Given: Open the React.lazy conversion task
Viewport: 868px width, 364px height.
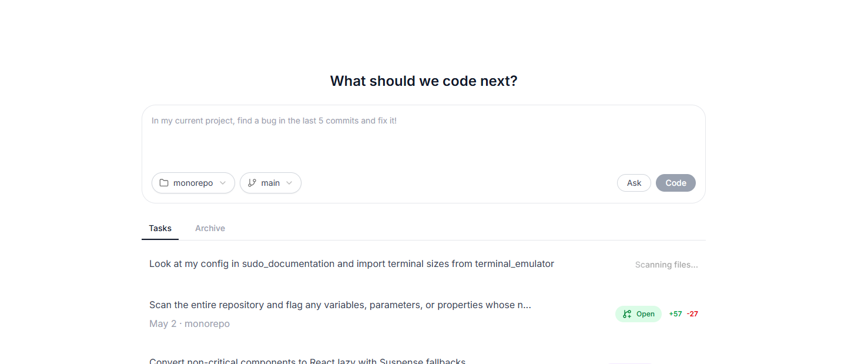Looking at the screenshot, I should click(x=307, y=361).
